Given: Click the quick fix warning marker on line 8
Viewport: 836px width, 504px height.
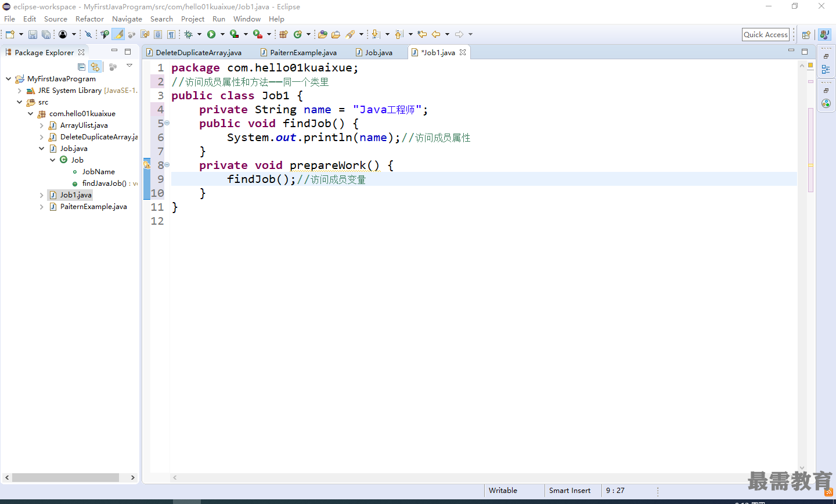Looking at the screenshot, I should click(x=147, y=165).
